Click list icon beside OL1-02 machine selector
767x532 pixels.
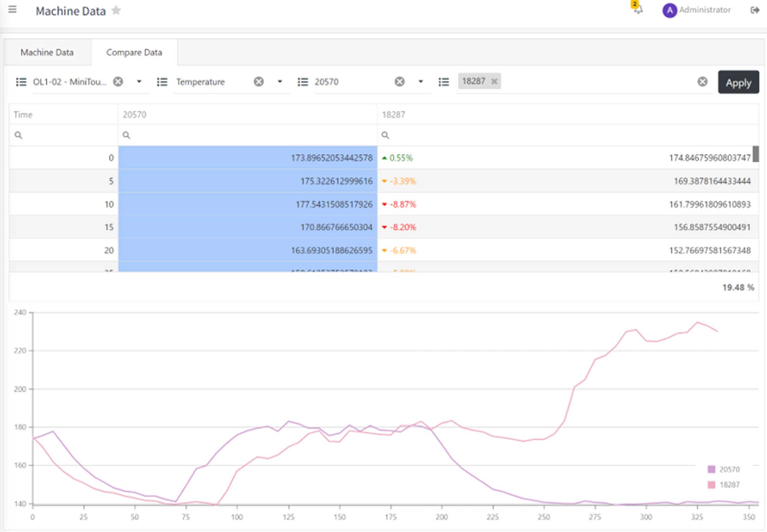point(21,82)
